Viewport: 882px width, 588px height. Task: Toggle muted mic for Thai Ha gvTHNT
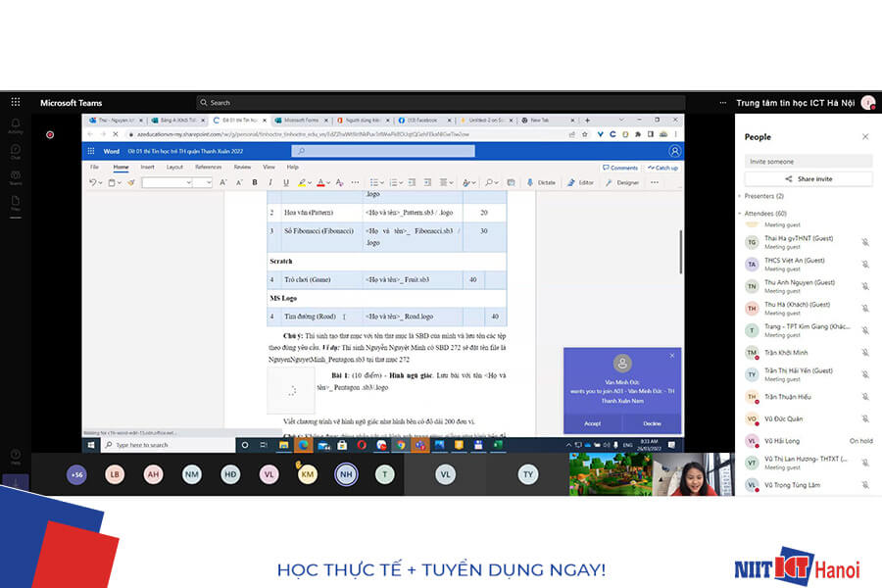pyautogui.click(x=864, y=241)
